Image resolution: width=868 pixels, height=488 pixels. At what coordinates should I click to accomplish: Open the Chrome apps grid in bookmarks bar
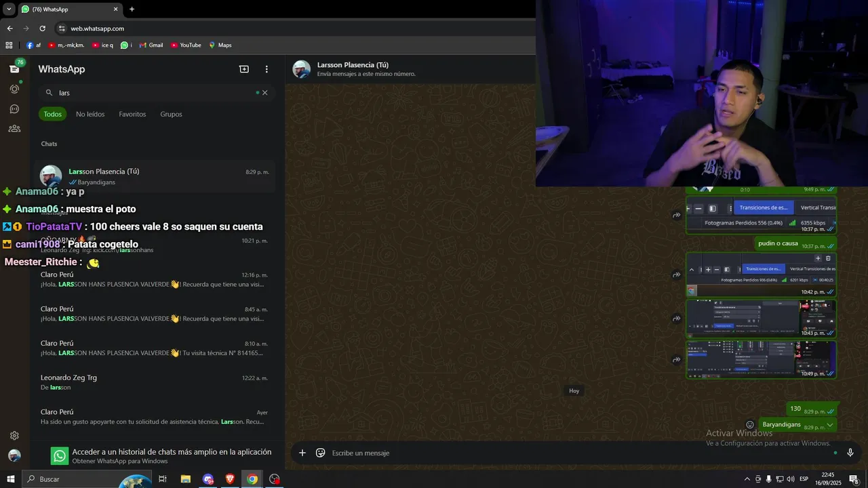click(x=9, y=45)
